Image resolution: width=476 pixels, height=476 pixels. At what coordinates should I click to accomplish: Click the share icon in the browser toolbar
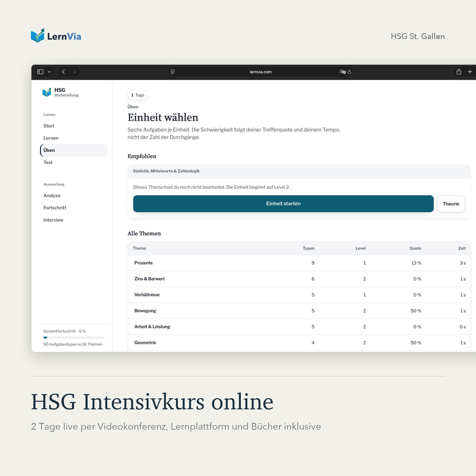pos(459,72)
